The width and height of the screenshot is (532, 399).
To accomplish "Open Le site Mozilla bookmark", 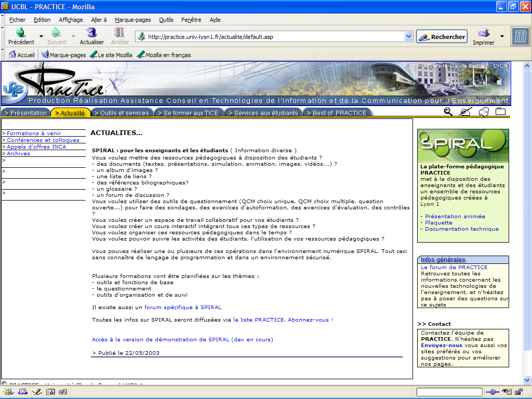I will click(x=111, y=55).
